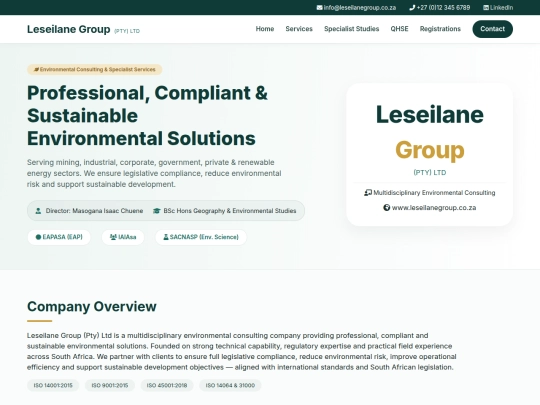The image size is (540, 405).
Task: Open www.leseilanegroup.co.za in the card
Action: [434, 208]
